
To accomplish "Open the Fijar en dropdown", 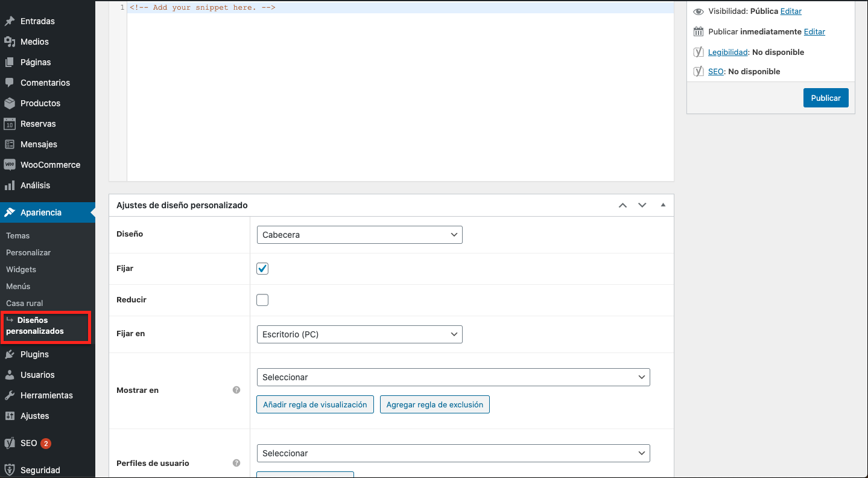I will click(360, 334).
